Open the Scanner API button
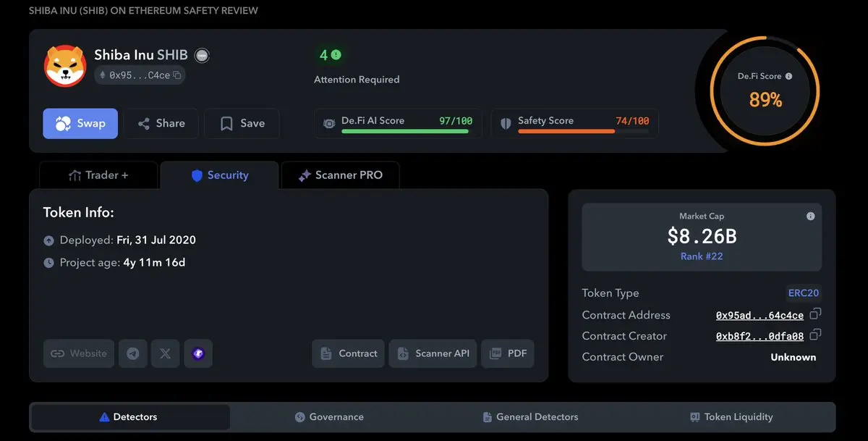 pos(433,353)
